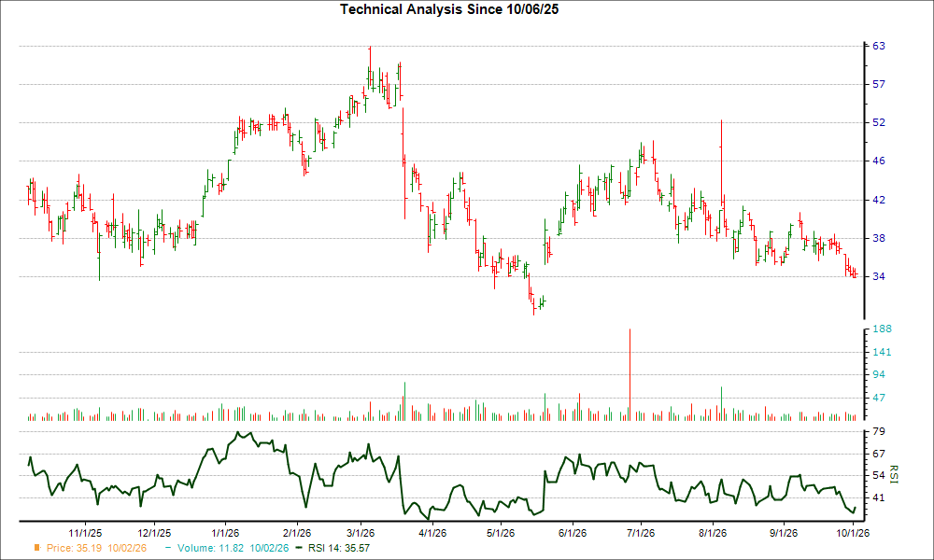Click the date label 7/1/26

[641, 533]
